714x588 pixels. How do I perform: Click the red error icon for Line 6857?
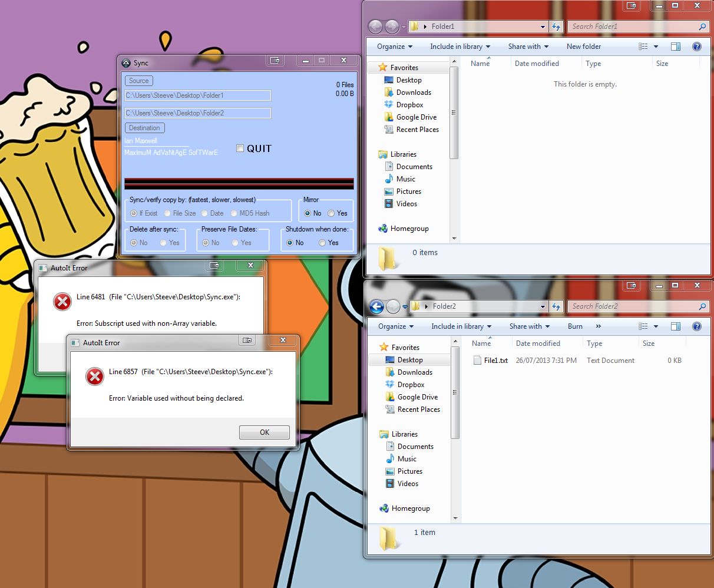pyautogui.click(x=95, y=376)
